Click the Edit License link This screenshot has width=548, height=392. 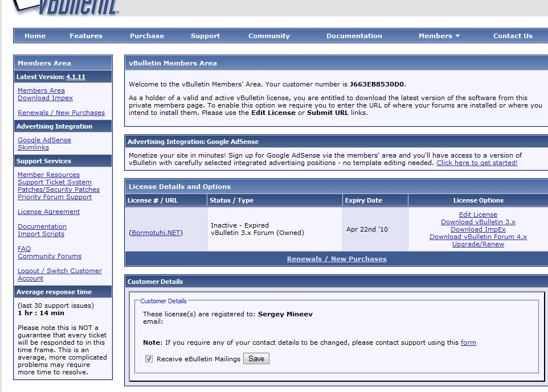click(x=478, y=214)
